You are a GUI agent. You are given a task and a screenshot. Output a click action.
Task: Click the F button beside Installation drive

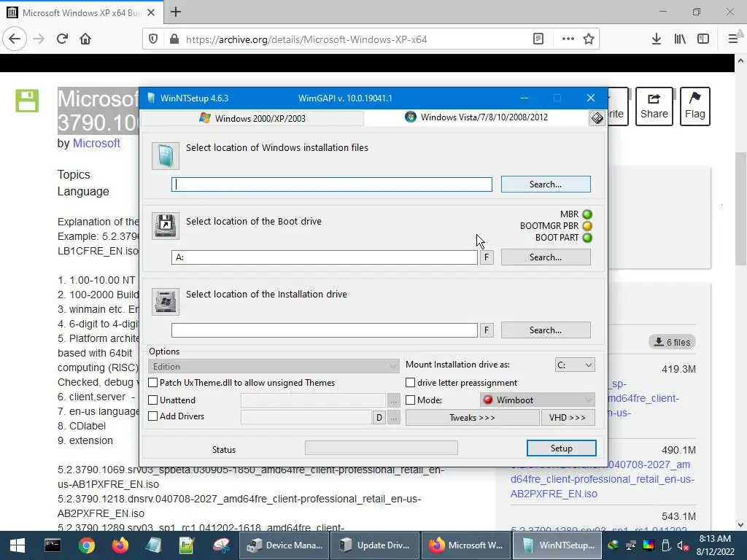coord(487,330)
